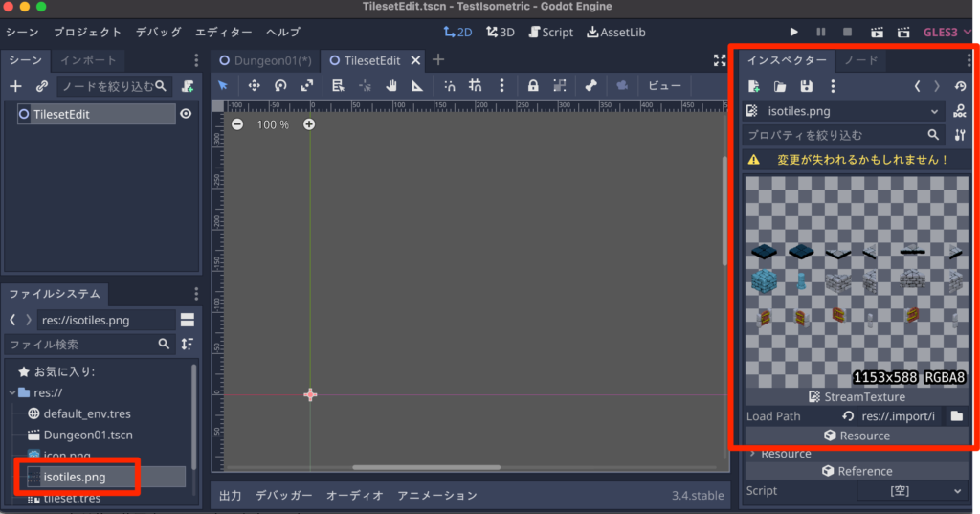Activate the Rotate Mode tool
Screen dimensions: 980x514
[280, 86]
